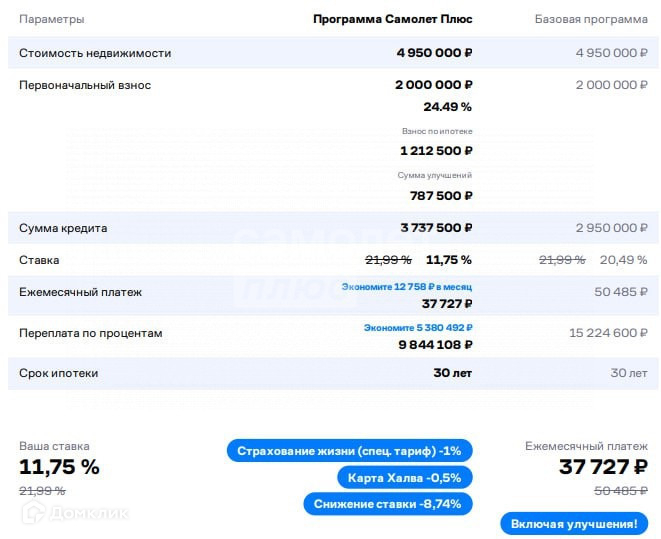Click the Сумма улучшений value 787 500 ₽
Image resolution: width=661 pixels, height=539 pixels.
[436, 195]
